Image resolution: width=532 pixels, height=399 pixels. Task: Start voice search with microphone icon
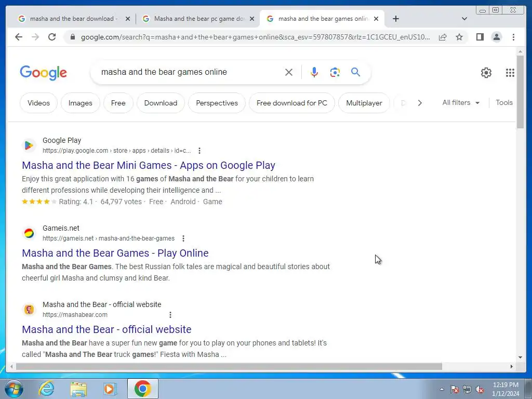point(314,72)
